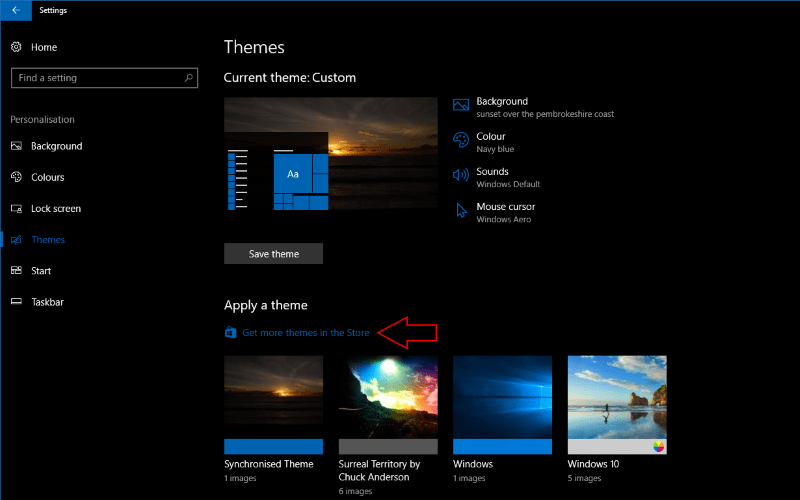Click the '6 images' text

[355, 491]
